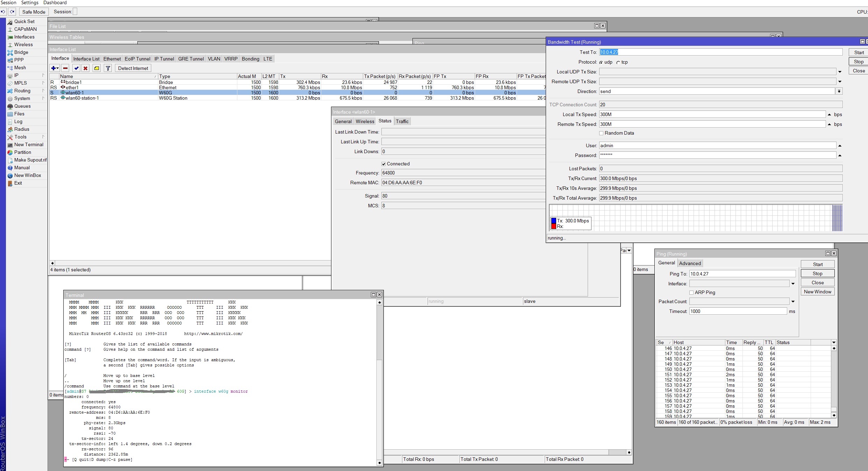
Task: Click the yellow comment icon in toolbar
Action: (x=96, y=68)
